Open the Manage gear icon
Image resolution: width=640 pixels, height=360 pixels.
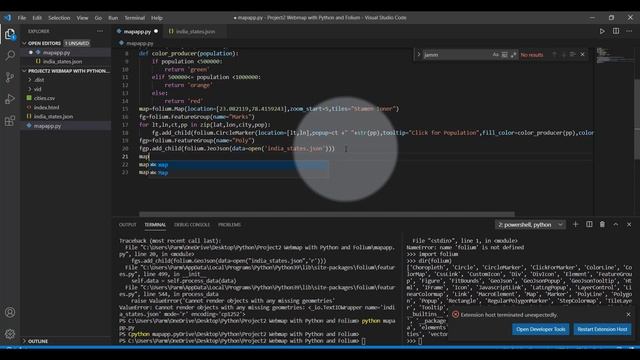tap(10, 334)
